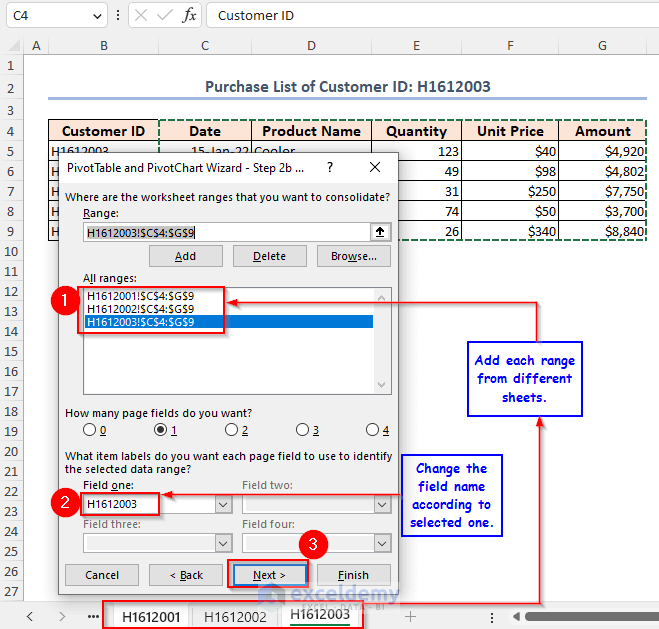Switch to sheet tab H1612001

click(x=151, y=617)
